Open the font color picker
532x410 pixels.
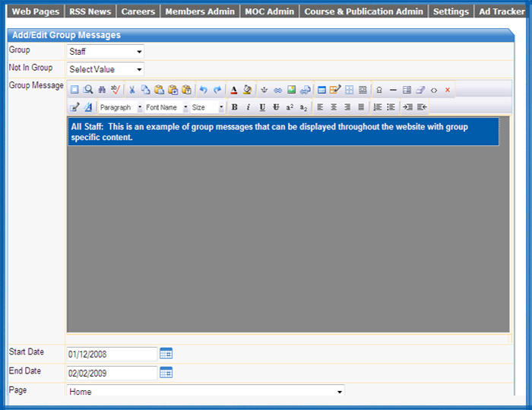pyautogui.click(x=234, y=90)
